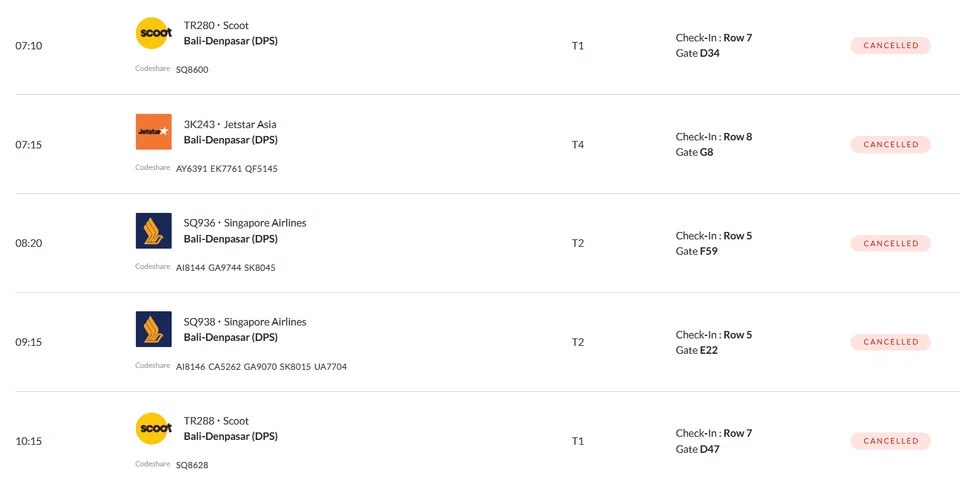Open flight 3K243 · Jetstar Asia details
The width and height of the screenshot is (960, 480).
coord(230,124)
